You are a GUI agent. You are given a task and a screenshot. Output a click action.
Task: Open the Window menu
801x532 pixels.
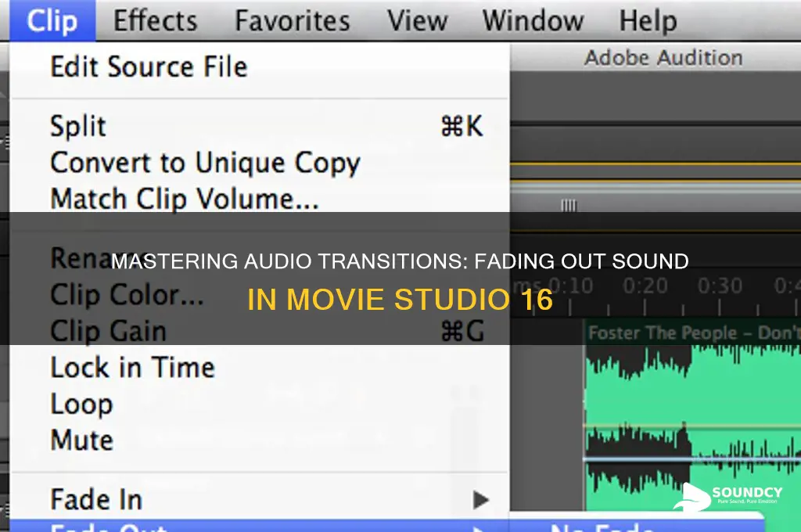click(x=533, y=21)
